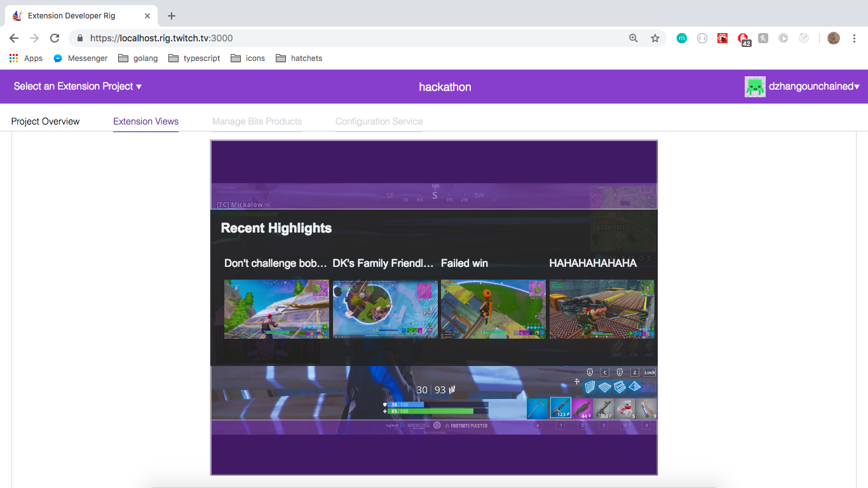Expand Select an Extension Project dropdown
This screenshot has height=488, width=868.
tap(78, 86)
